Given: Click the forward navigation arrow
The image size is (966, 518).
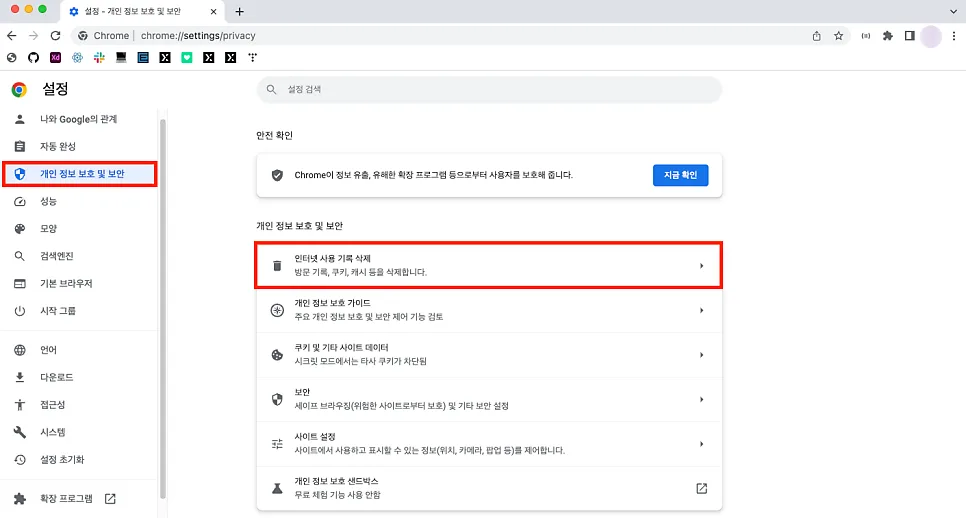Looking at the screenshot, I should (x=33, y=36).
